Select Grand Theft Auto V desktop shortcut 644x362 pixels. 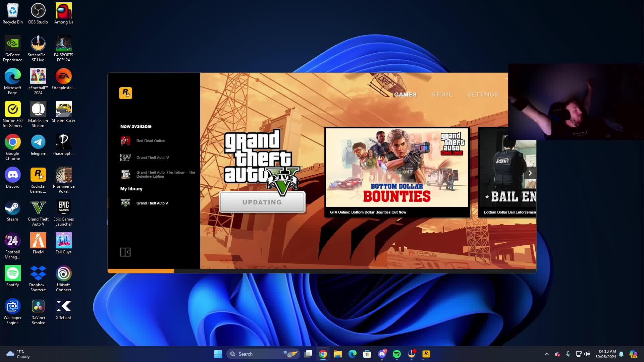[x=38, y=213]
